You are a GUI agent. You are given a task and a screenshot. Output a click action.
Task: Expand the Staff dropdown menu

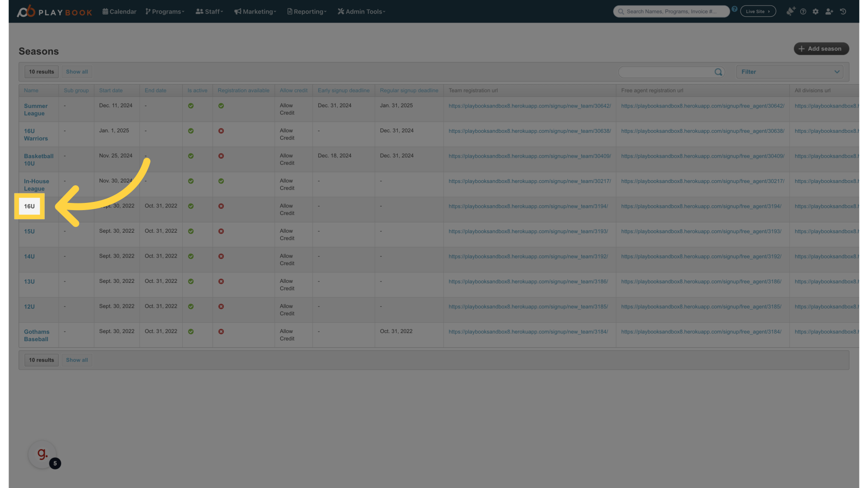click(x=209, y=12)
